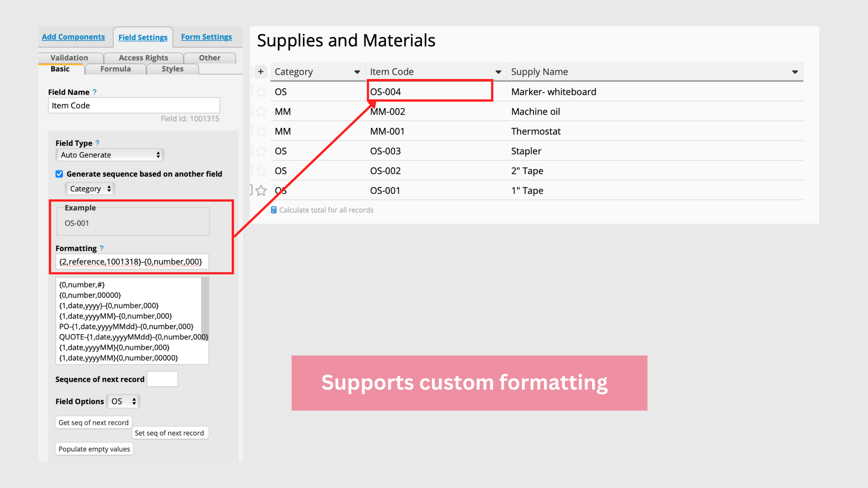Click the Formatting help question mark

pos(102,248)
